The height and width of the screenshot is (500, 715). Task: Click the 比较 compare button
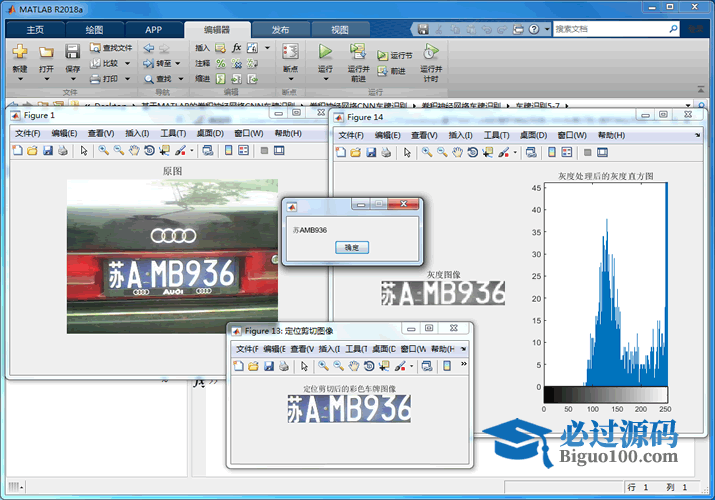[104, 63]
